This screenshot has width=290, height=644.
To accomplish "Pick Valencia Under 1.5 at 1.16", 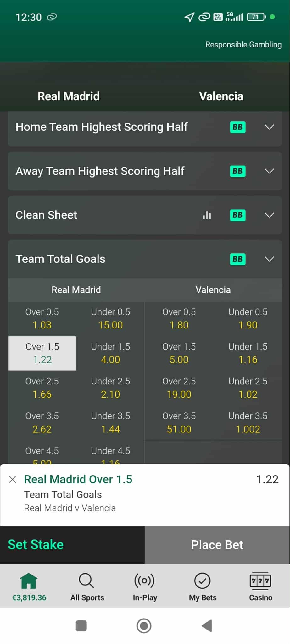I will click(248, 353).
